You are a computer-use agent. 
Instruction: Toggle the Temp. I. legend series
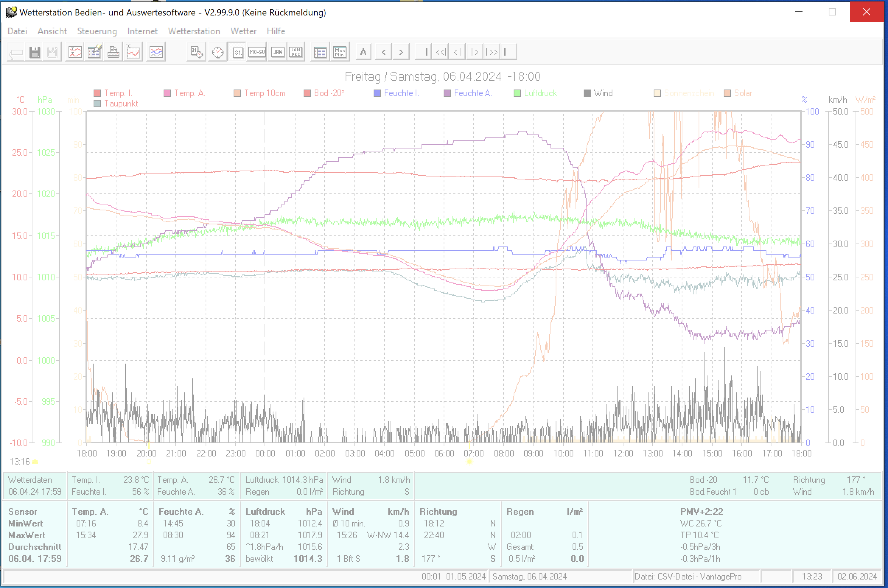click(118, 93)
